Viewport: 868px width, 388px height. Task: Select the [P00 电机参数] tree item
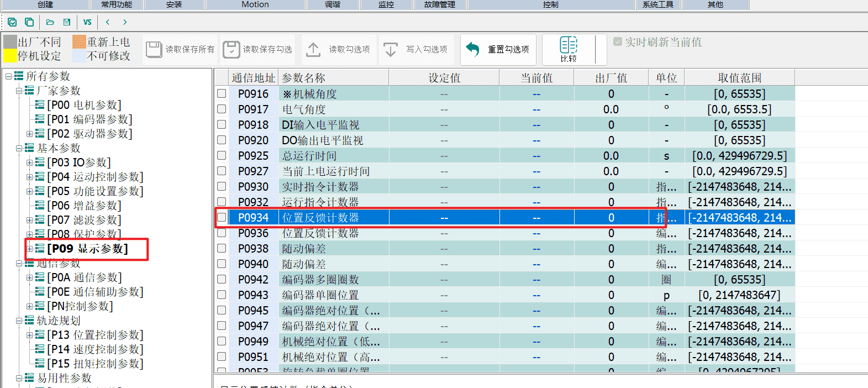(84, 105)
